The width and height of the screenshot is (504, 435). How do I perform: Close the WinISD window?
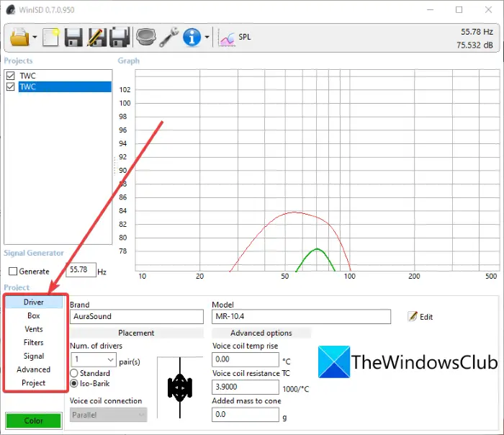488,10
